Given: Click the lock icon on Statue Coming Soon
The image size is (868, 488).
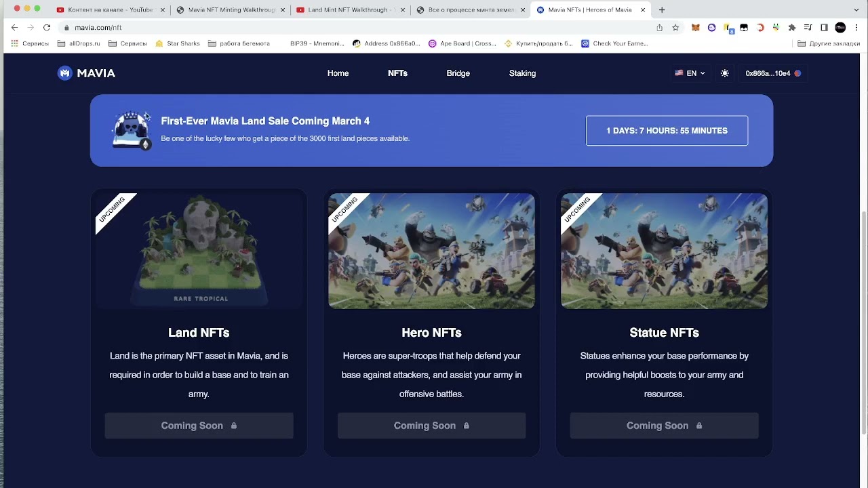Looking at the screenshot, I should tap(699, 426).
